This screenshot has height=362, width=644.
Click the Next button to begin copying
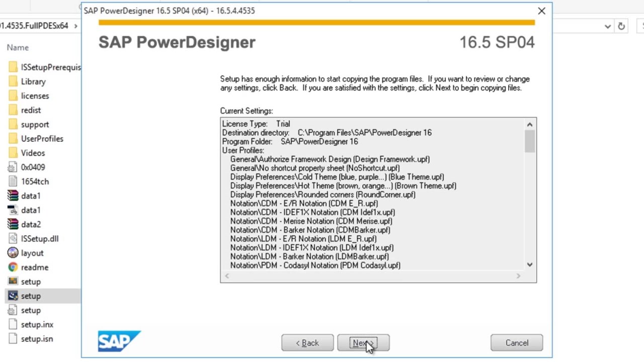click(363, 343)
